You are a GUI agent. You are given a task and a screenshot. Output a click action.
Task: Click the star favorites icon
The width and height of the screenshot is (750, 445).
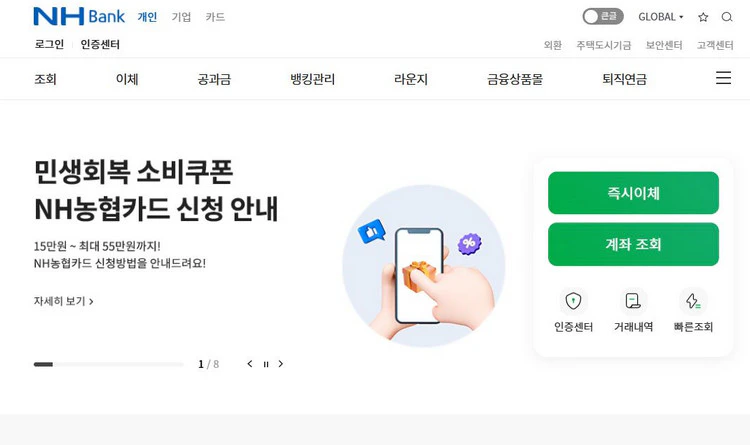(x=703, y=17)
